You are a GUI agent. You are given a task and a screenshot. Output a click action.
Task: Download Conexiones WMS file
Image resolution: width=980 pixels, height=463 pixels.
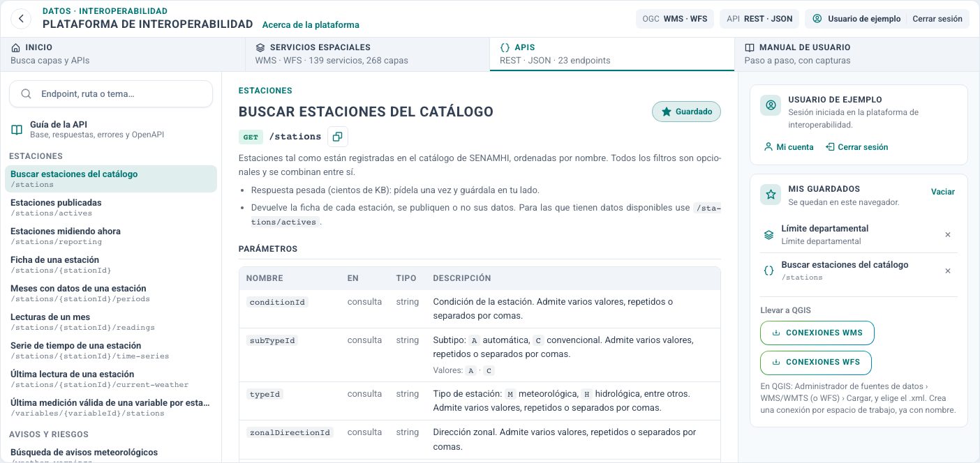click(x=817, y=333)
